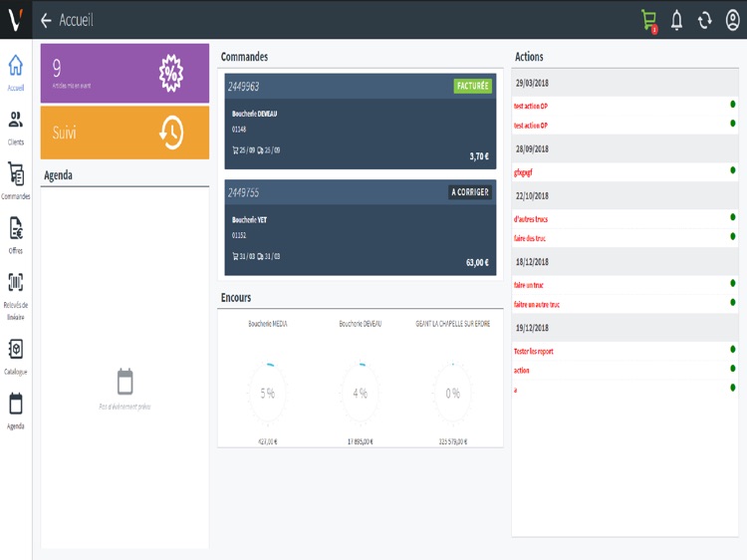This screenshot has width=747, height=560.
Task: Open the 'a' action item
Action: click(624, 390)
